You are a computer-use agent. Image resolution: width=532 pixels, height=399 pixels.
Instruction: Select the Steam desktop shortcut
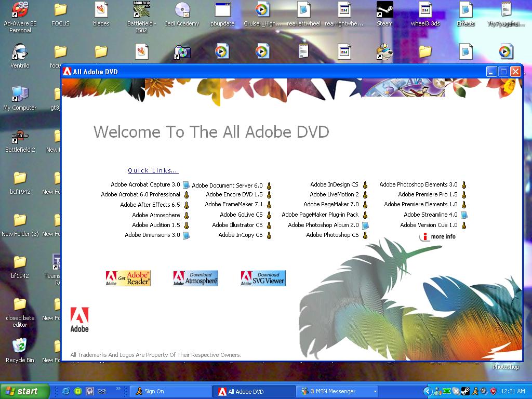coord(384,14)
